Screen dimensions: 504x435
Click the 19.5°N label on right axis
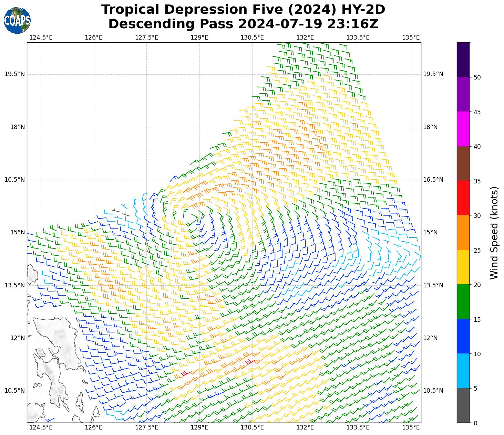pyautogui.click(x=433, y=74)
